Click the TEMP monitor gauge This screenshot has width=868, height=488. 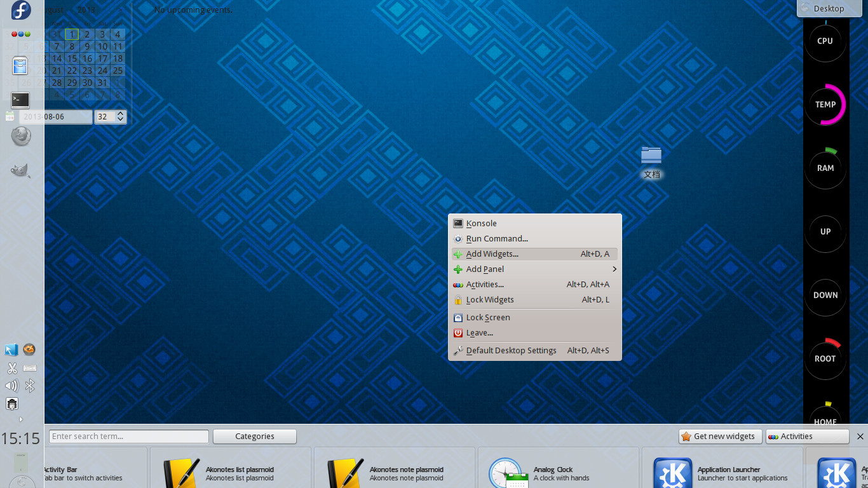tap(825, 104)
